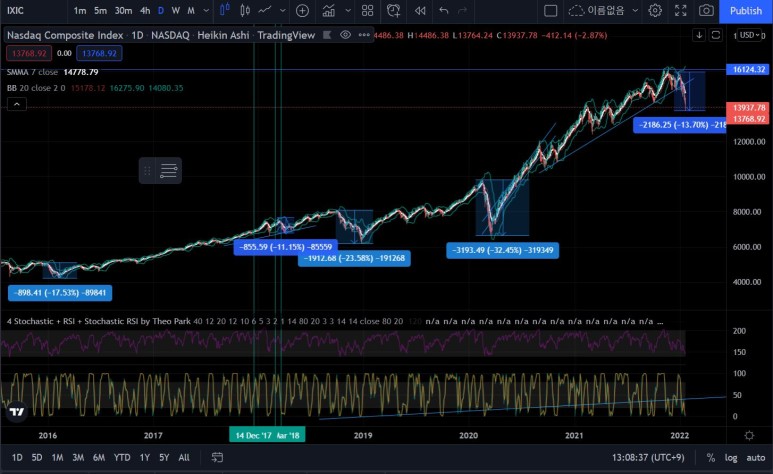Select the M monthly interval
This screenshot has height=474, width=773.
[191, 10]
